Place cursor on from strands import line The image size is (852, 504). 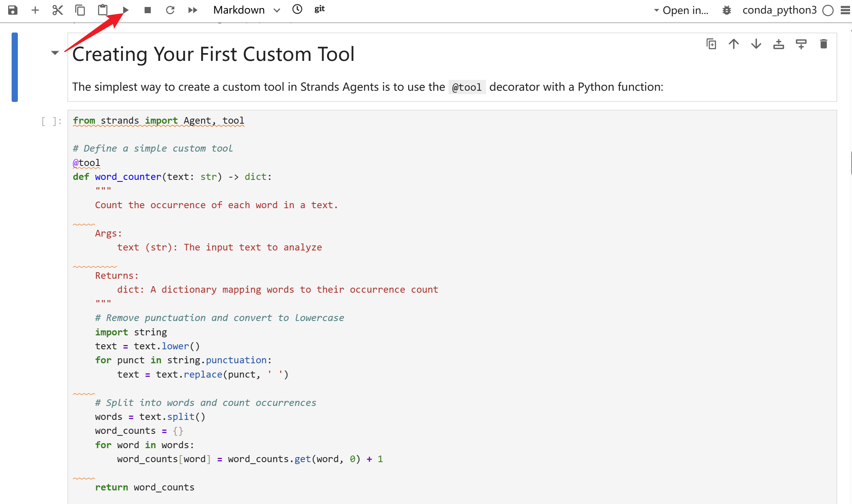(x=159, y=121)
